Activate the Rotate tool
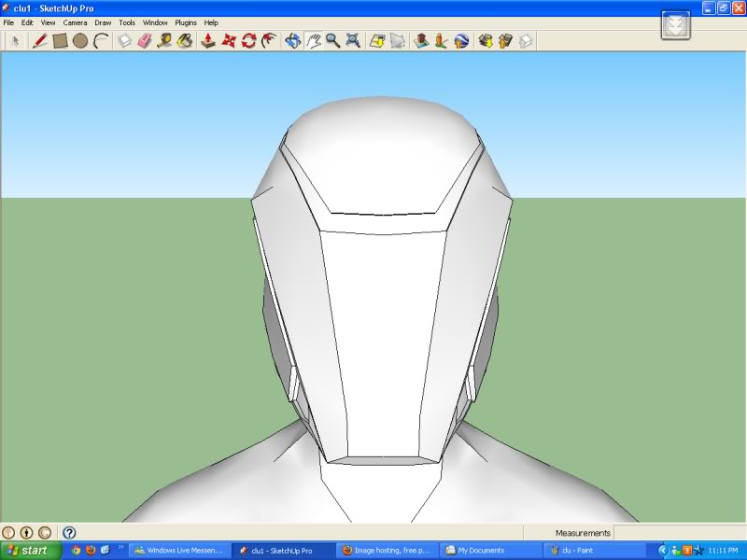The image size is (747, 560). tap(248, 41)
